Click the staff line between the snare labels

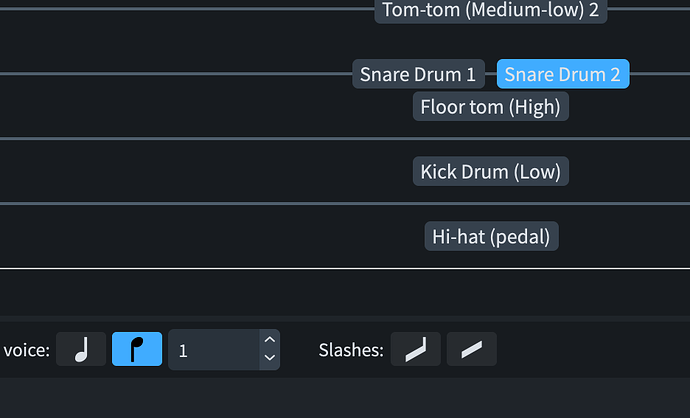click(491, 74)
